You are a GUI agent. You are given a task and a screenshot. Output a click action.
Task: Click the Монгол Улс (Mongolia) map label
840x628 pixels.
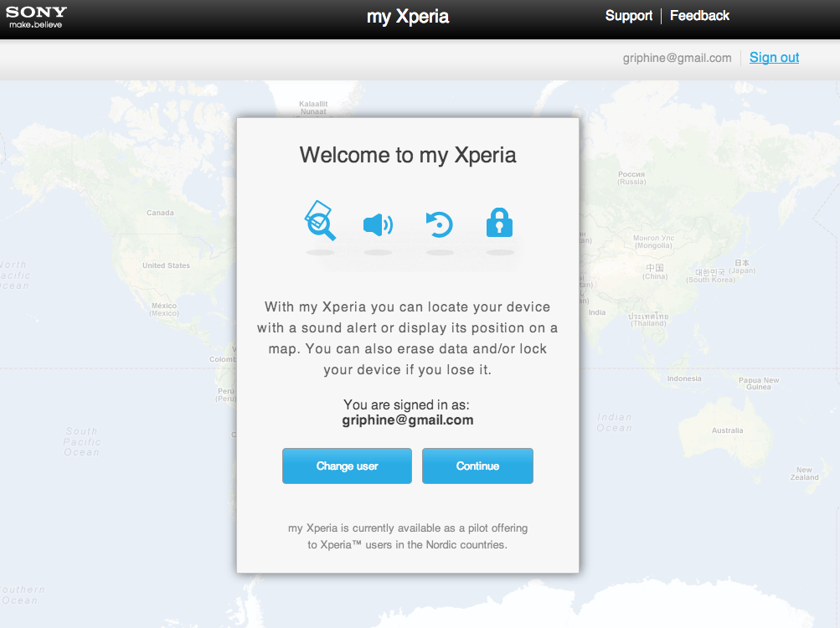click(653, 242)
